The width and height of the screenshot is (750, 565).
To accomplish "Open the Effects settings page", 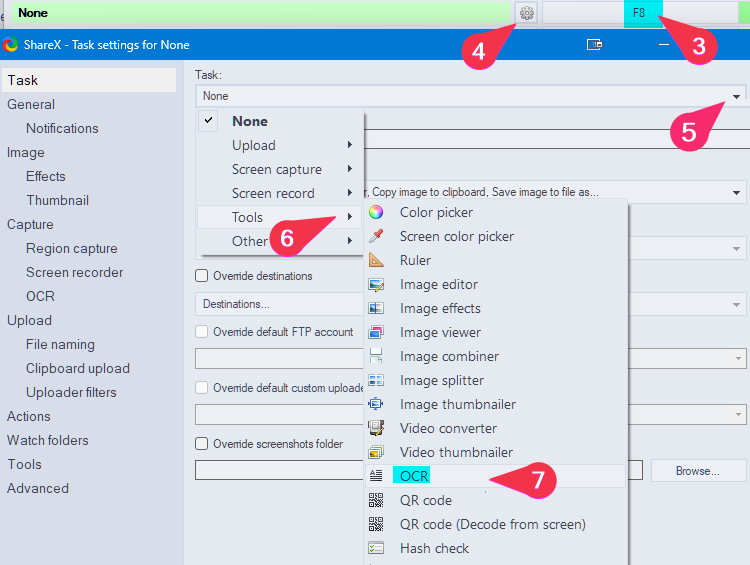I will (x=46, y=176).
